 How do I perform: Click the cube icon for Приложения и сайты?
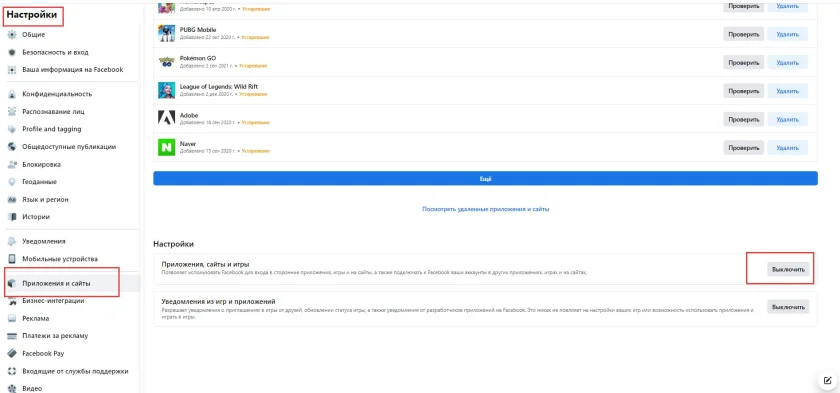pyautogui.click(x=12, y=283)
